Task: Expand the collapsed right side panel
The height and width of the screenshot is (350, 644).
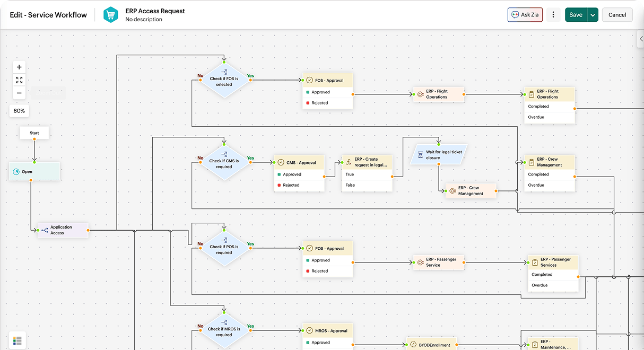Action: click(x=641, y=39)
